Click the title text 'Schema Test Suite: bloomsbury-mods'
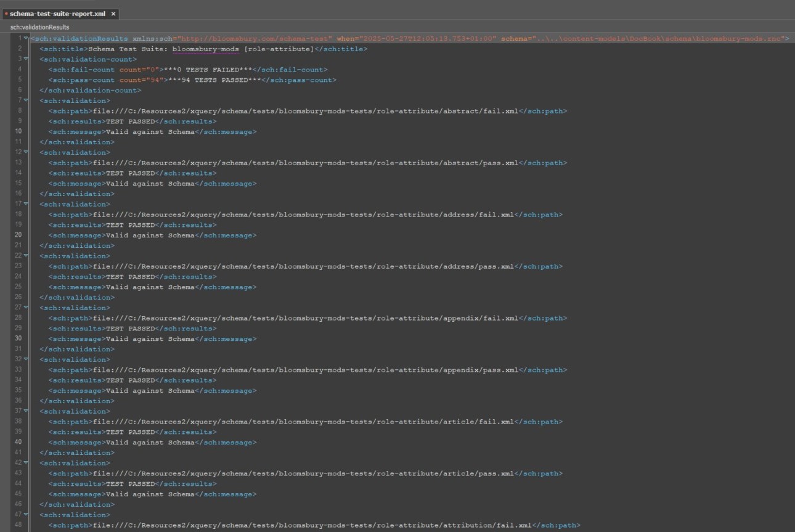The height and width of the screenshot is (532, 795). tap(163, 49)
